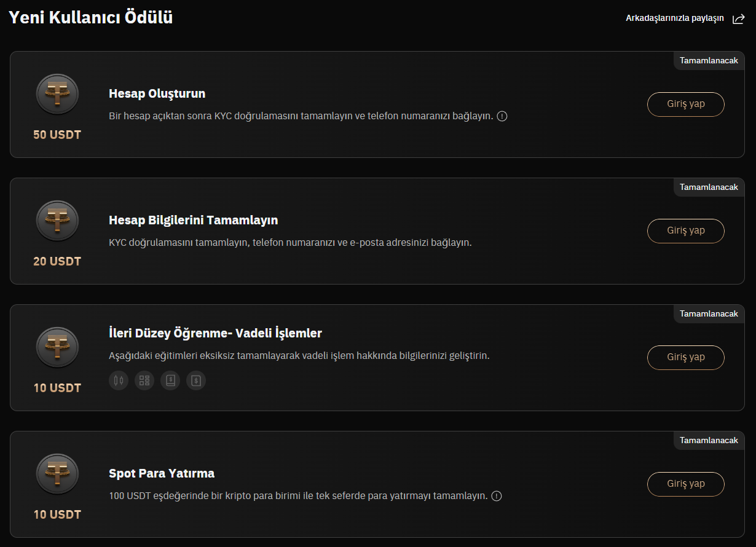This screenshot has height=547, width=756.
Task: Click Giriş yap for Spot Para Yatırma
Action: coord(686,484)
